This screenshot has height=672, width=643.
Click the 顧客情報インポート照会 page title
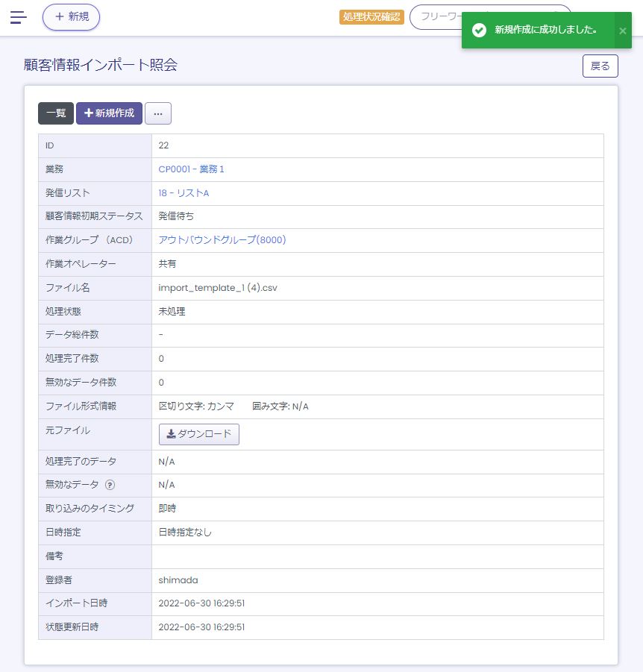[x=101, y=66]
